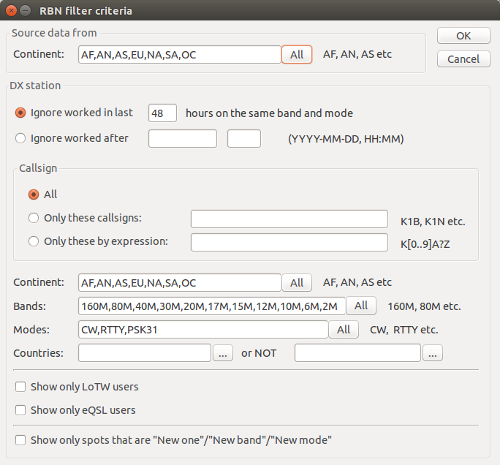Select all source continents with All button
Viewport: 500px width, 465px height.
[297, 55]
